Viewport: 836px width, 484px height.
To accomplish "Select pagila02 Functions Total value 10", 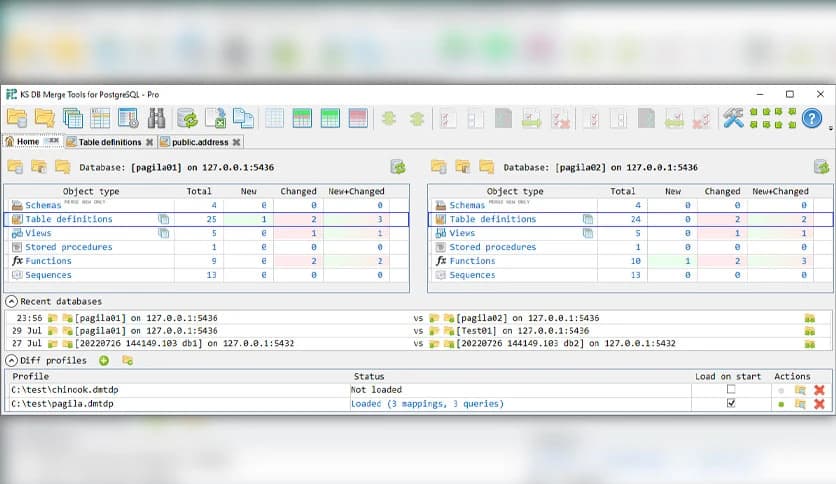I will click(636, 261).
